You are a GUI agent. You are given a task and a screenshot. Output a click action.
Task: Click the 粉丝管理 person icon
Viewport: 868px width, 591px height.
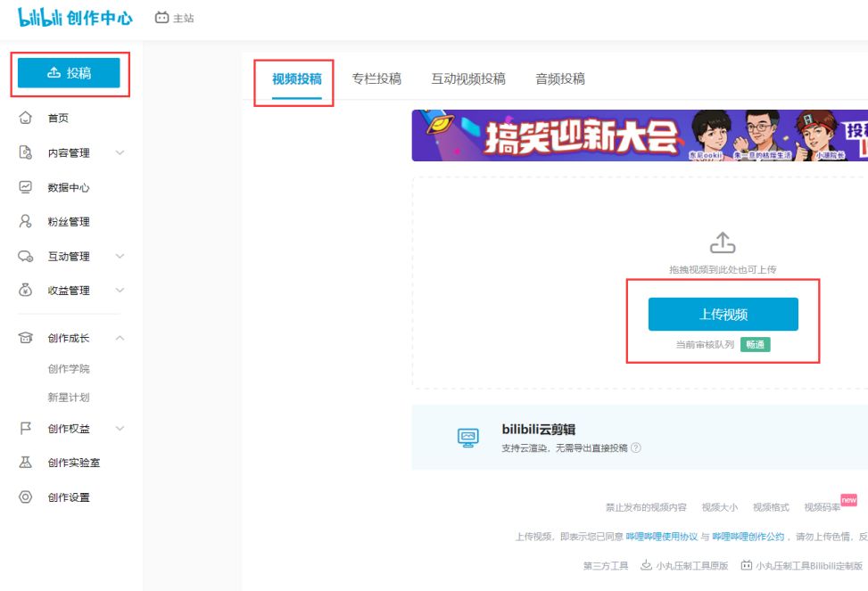tap(26, 221)
